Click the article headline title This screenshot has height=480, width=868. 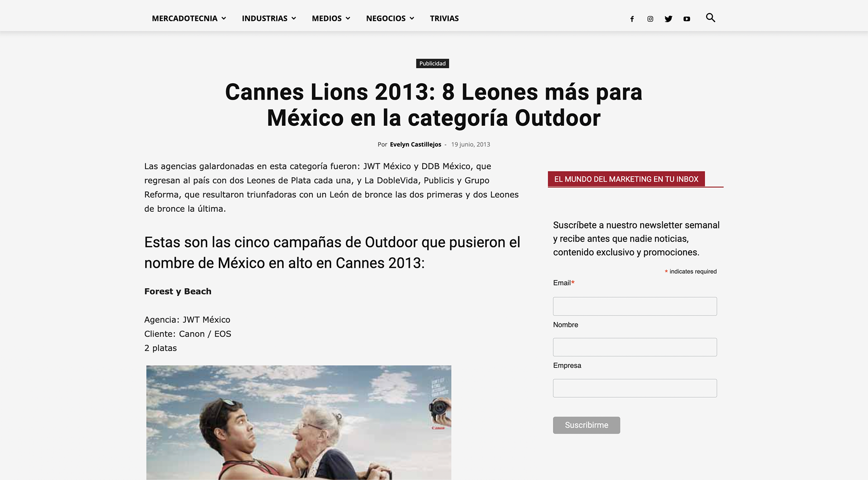click(x=434, y=105)
